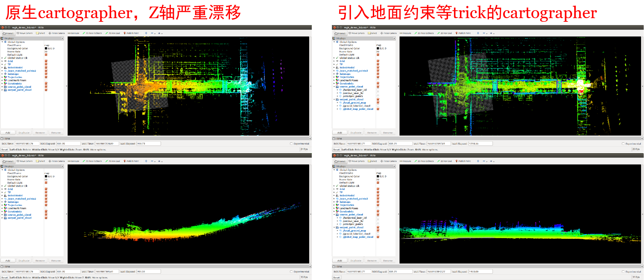
Task: Uncheck Constraints display in bottom-left RViz window
Action: coord(46,211)
